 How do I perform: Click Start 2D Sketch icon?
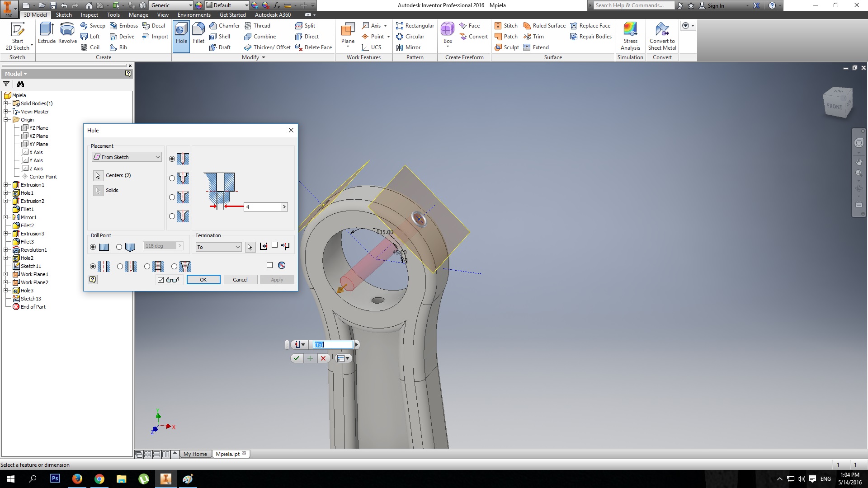click(17, 30)
